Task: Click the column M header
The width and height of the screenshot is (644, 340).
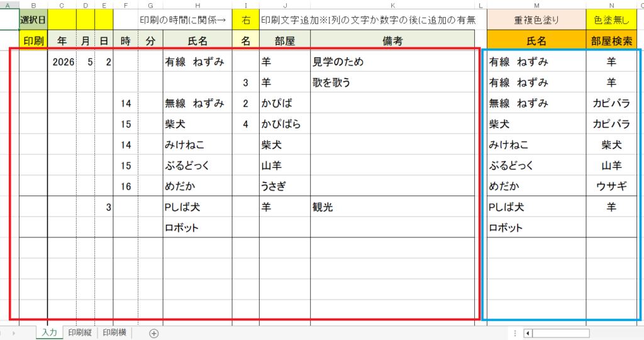Action: pos(536,5)
